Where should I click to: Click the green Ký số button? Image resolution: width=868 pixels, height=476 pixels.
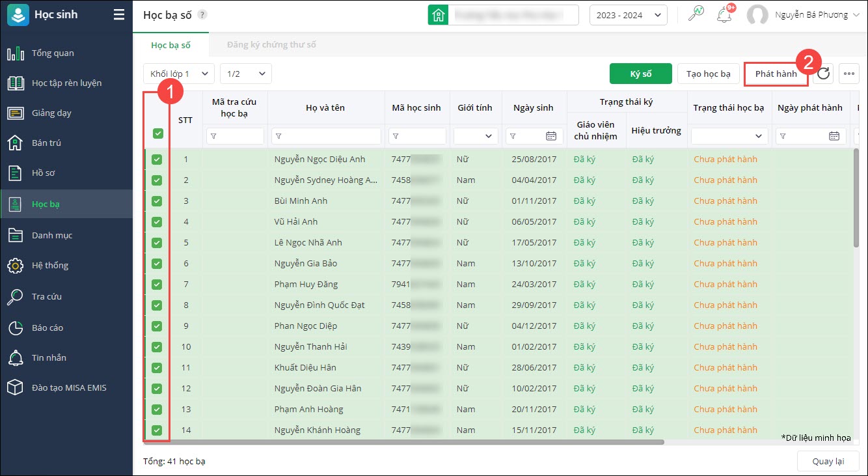point(640,74)
